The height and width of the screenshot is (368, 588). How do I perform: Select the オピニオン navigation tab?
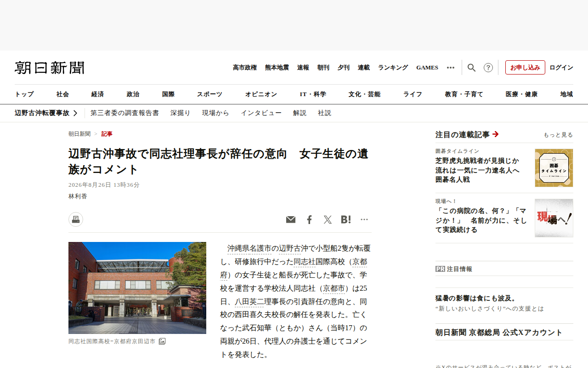coord(261,94)
